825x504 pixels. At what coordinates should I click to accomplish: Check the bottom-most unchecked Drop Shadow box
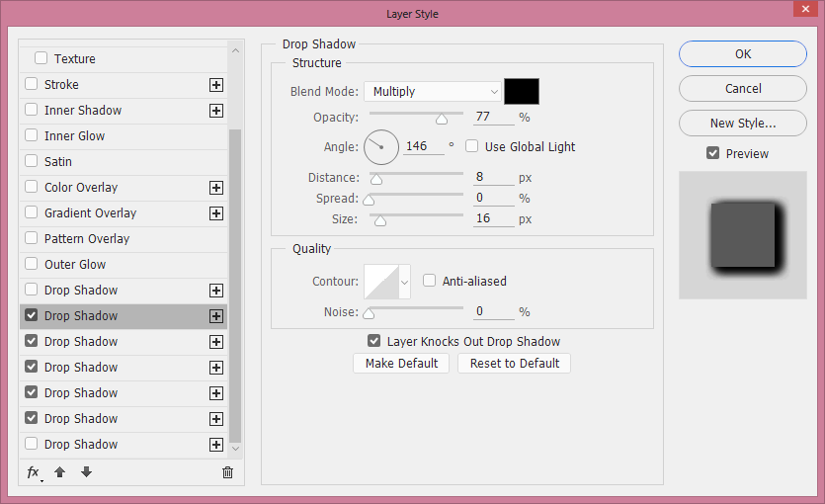tap(32, 444)
